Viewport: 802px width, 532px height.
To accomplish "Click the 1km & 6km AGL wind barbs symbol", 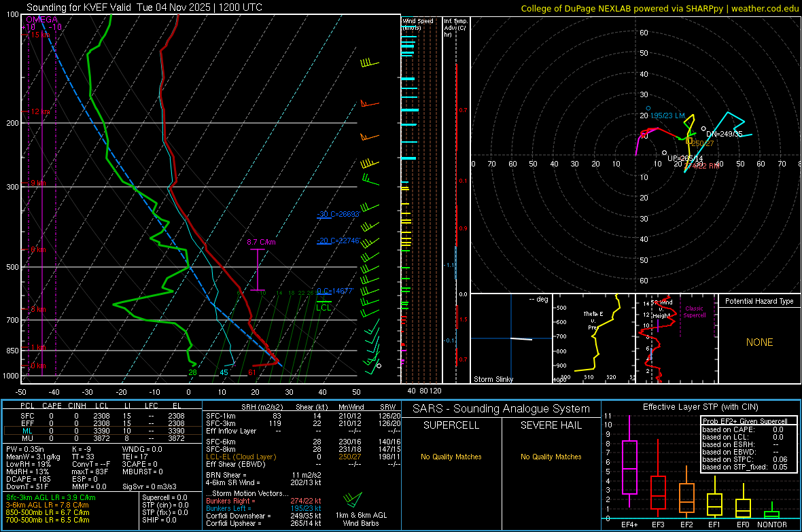I will (x=353, y=500).
